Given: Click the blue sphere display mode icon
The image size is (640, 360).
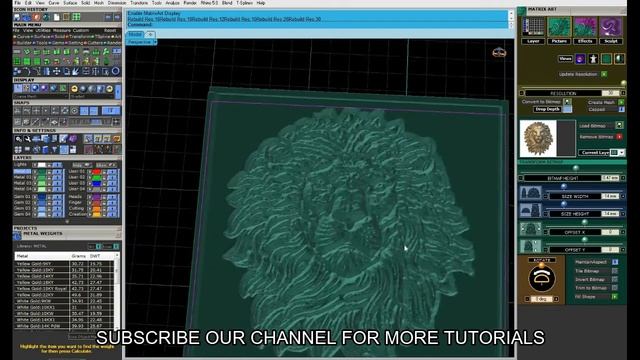Looking at the screenshot, I should coord(35,88).
